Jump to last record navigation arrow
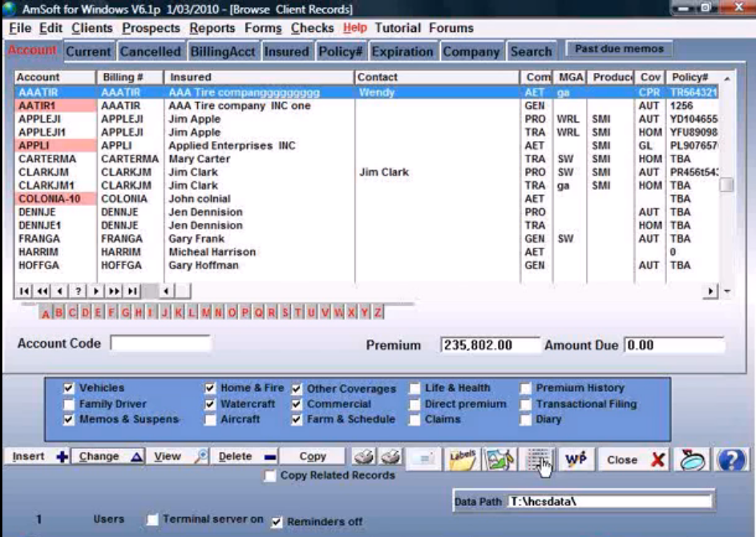This screenshot has height=537, width=756. (x=132, y=291)
